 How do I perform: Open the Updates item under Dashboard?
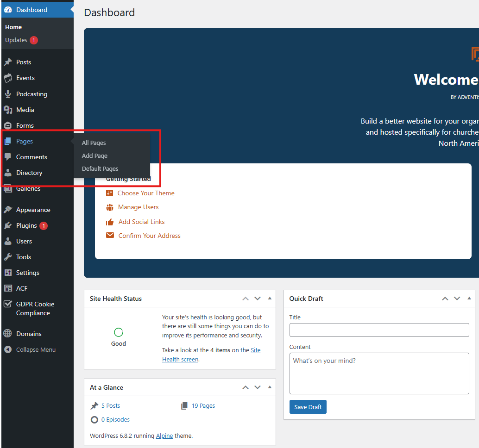point(16,40)
